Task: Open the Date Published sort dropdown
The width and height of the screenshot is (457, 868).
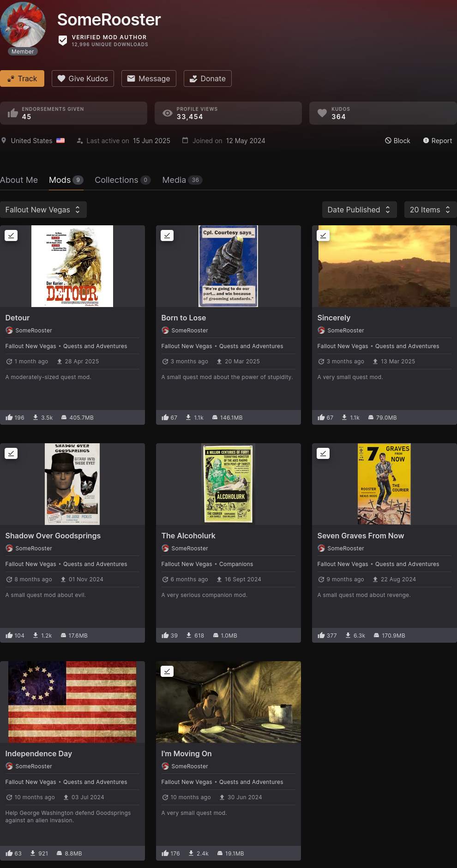Action: tap(359, 210)
